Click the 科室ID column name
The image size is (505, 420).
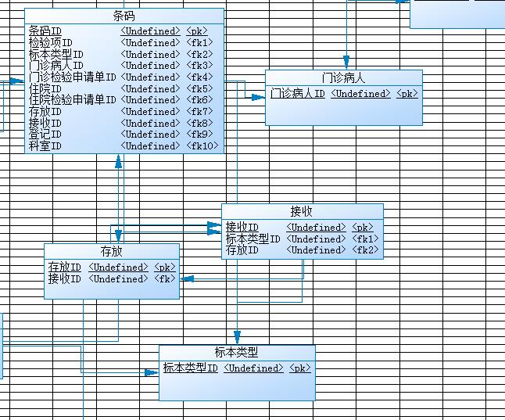click(45, 146)
